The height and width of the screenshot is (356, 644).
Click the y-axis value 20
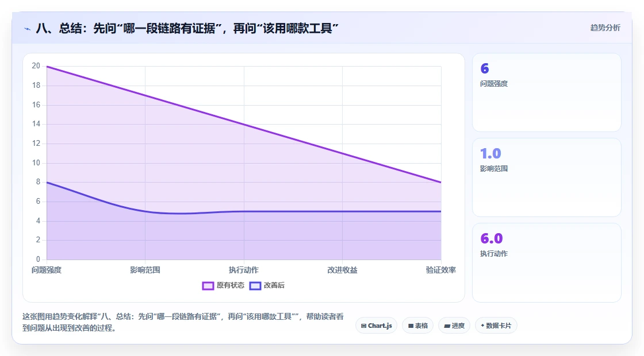(36, 66)
